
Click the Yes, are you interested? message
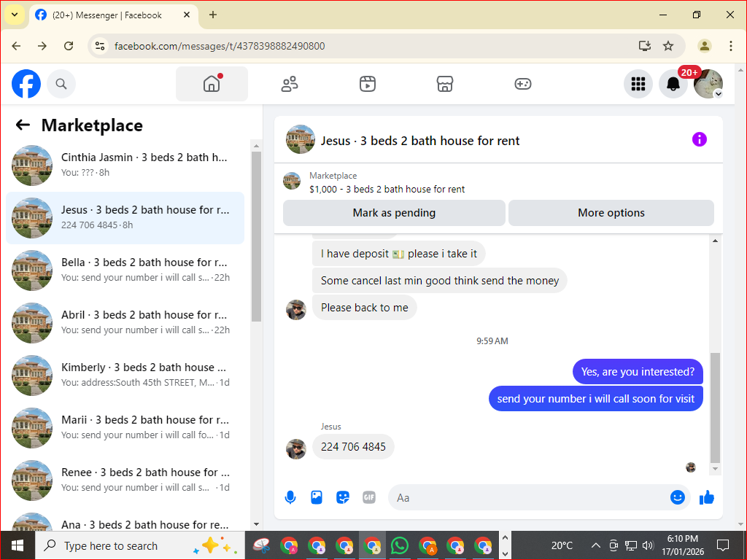638,371
